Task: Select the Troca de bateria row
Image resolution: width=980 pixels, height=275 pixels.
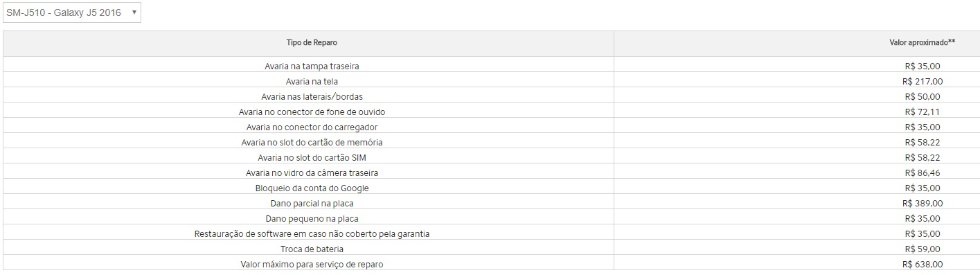Action: tap(491, 249)
